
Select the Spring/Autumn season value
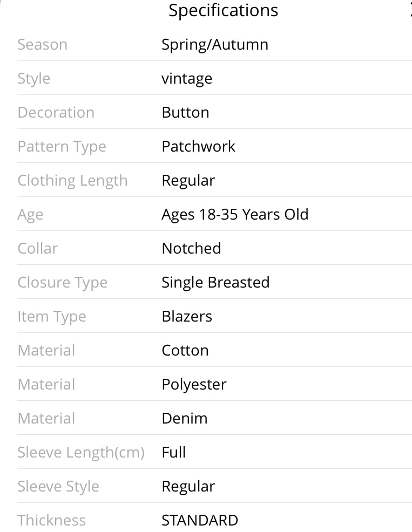[215, 45]
